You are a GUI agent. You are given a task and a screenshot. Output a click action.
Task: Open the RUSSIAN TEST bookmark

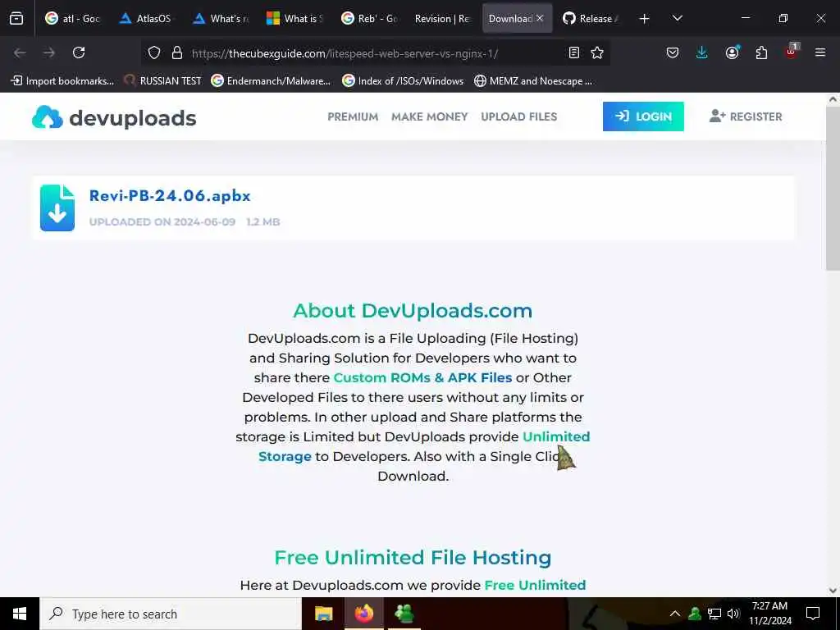coord(163,81)
